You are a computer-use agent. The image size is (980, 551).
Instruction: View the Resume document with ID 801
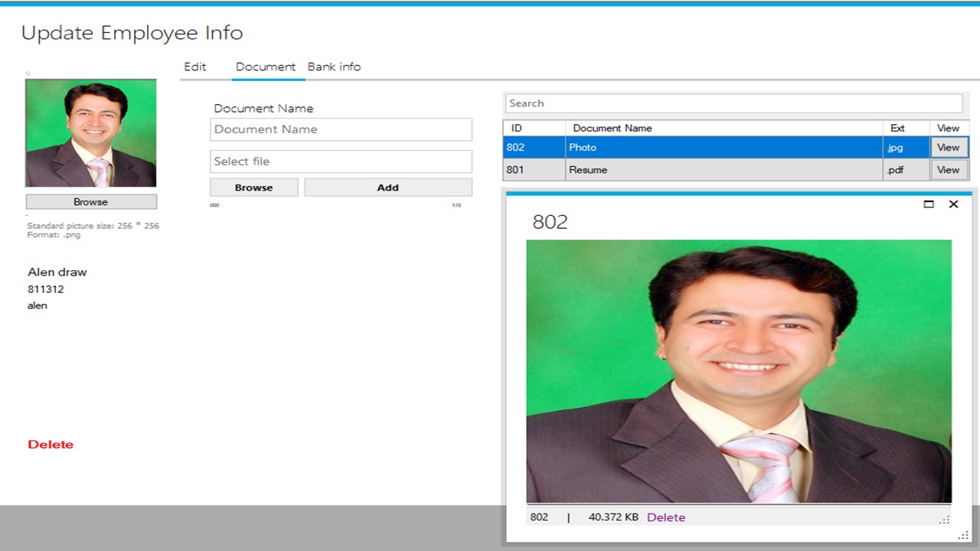pyautogui.click(x=949, y=169)
